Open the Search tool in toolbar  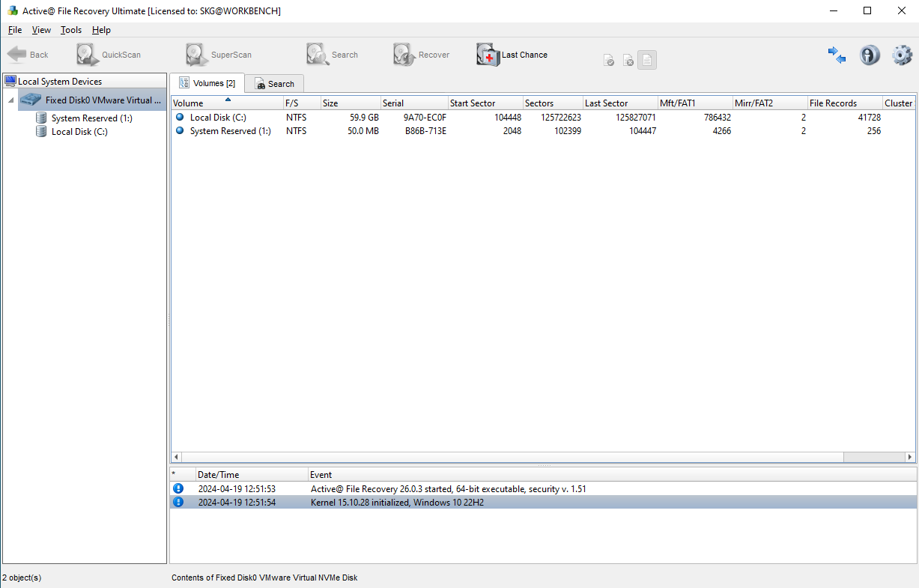pos(332,55)
